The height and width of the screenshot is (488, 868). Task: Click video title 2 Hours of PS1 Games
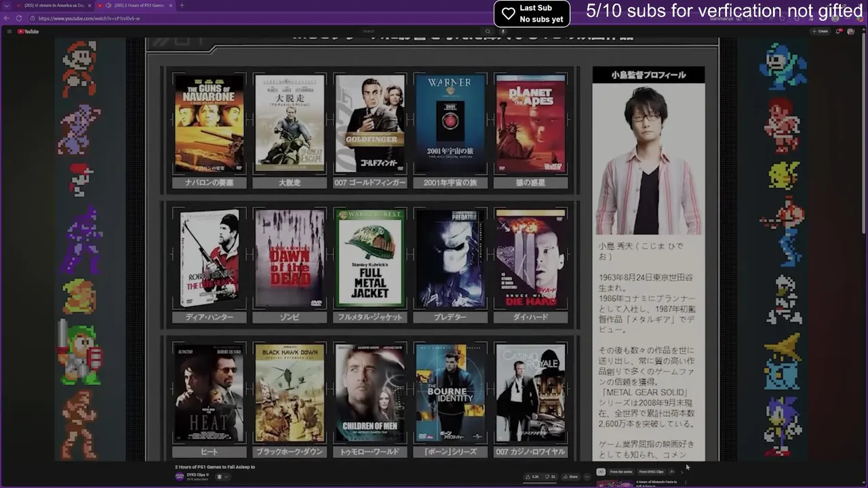[215, 467]
